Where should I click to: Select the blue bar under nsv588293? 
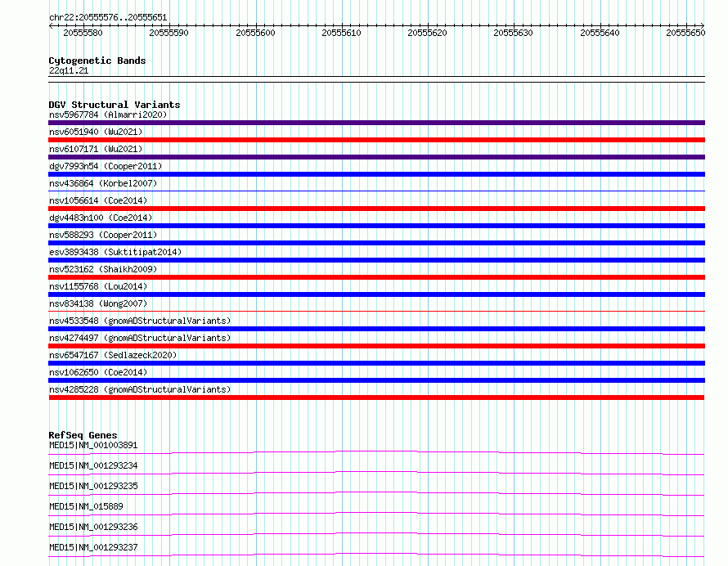click(x=376, y=243)
